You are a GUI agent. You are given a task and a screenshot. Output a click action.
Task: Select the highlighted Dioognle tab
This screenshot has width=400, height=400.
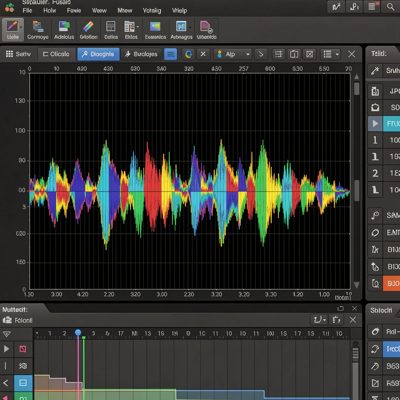[x=98, y=54]
